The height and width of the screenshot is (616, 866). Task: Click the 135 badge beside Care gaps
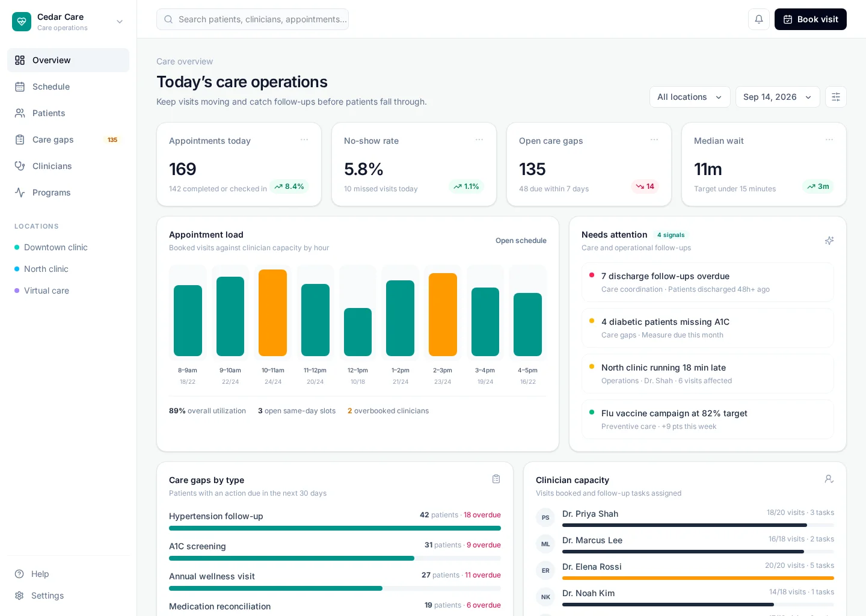click(112, 140)
